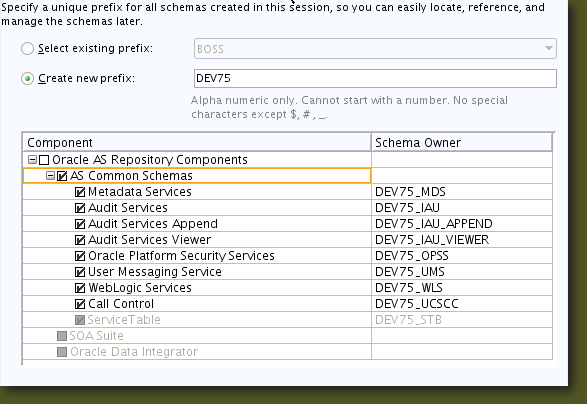This screenshot has width=587, height=404.
Task: Open the existing prefix BOSS dropdown
Action: point(375,49)
